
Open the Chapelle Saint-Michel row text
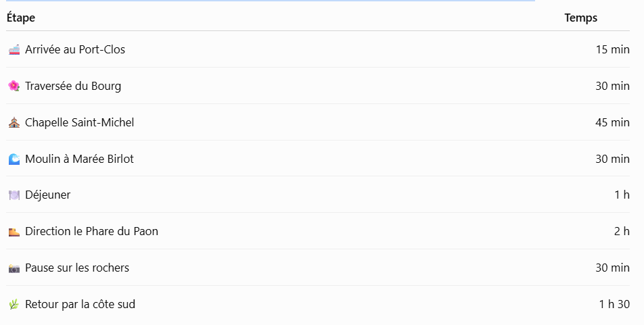pyautogui.click(x=80, y=123)
